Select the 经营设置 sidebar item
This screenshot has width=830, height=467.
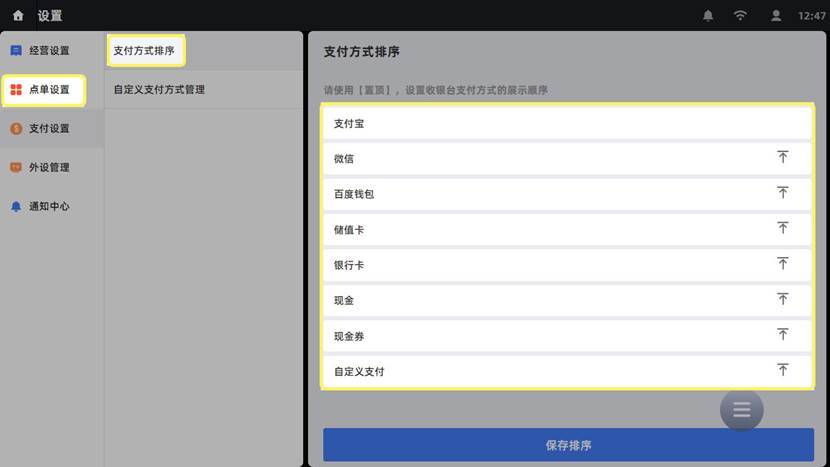coord(52,51)
